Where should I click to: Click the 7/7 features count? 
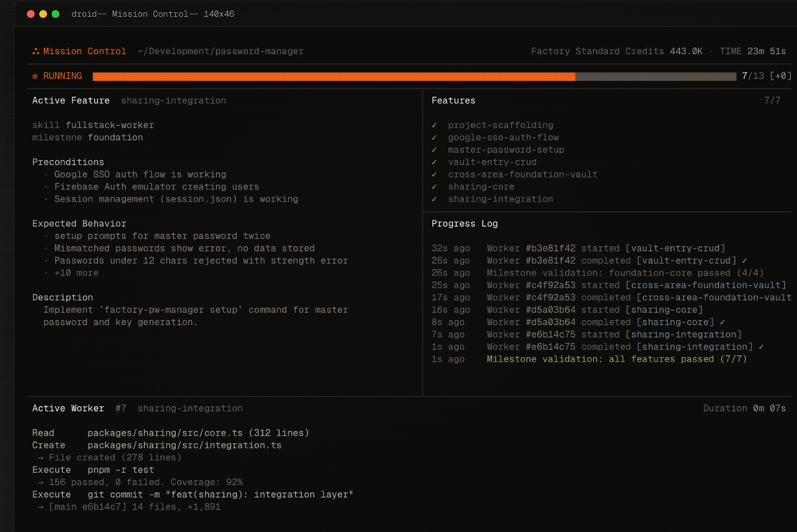pos(772,100)
